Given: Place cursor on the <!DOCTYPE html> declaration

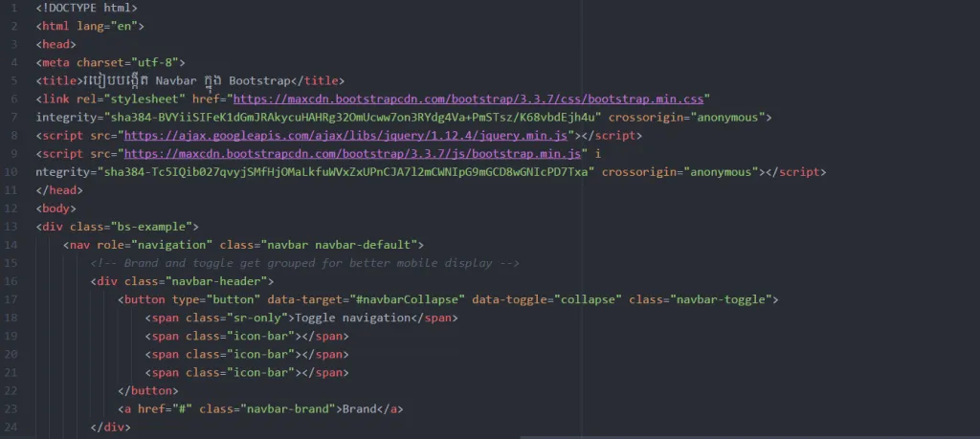Looking at the screenshot, I should [87, 8].
